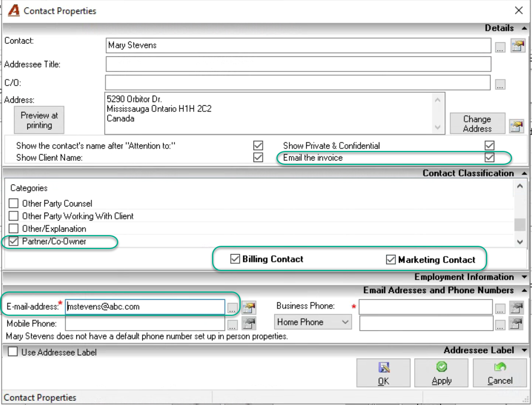Screen dimensions: 532x405
Task: Click the Apply button
Action: tap(441, 373)
